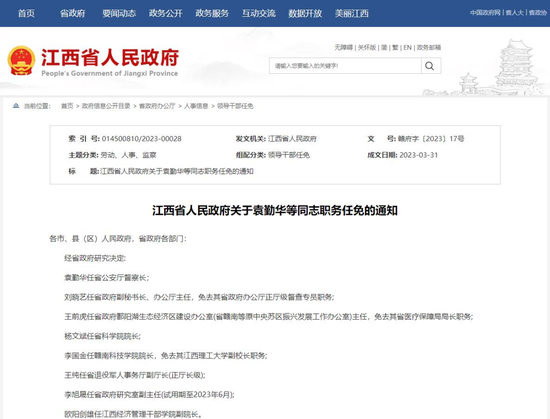Click the English subtitle People's Government of Jiangxi Province
This screenshot has height=419, width=550.
pyautogui.click(x=110, y=73)
